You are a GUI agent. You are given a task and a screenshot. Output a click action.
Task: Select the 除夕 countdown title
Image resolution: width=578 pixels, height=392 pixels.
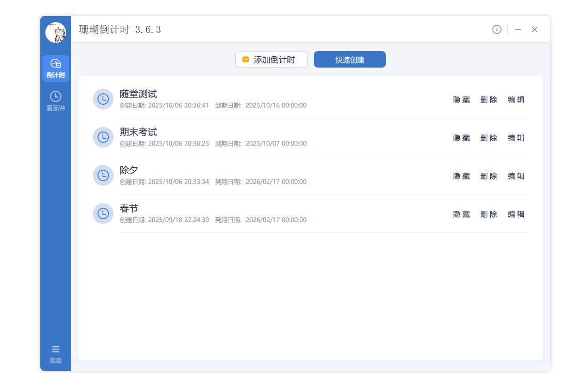click(129, 170)
